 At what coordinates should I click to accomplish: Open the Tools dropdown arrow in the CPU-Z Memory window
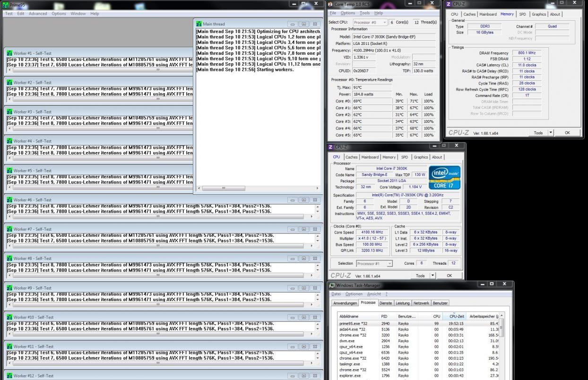pos(550,133)
